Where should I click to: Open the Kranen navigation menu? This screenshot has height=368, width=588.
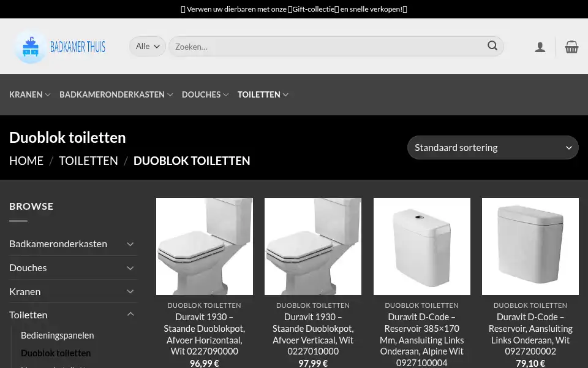point(29,94)
